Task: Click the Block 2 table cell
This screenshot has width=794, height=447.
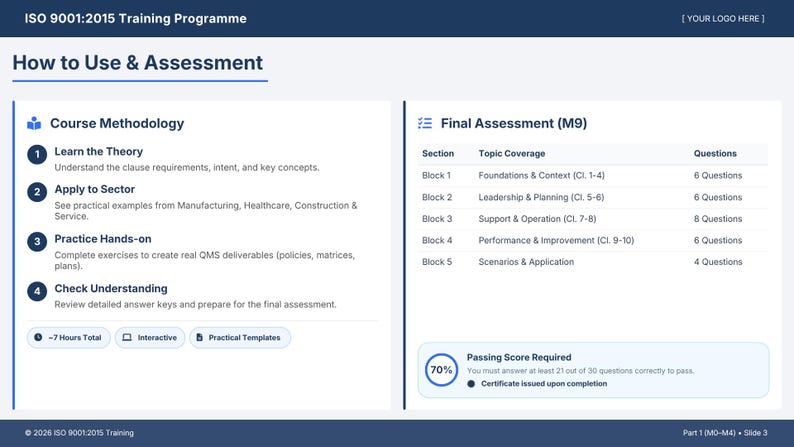Action: pos(437,197)
